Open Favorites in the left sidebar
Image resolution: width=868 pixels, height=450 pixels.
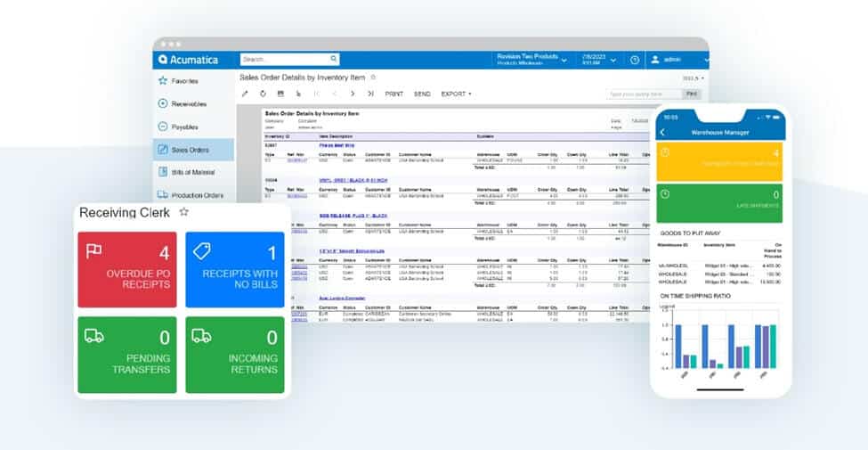pyautogui.click(x=193, y=81)
